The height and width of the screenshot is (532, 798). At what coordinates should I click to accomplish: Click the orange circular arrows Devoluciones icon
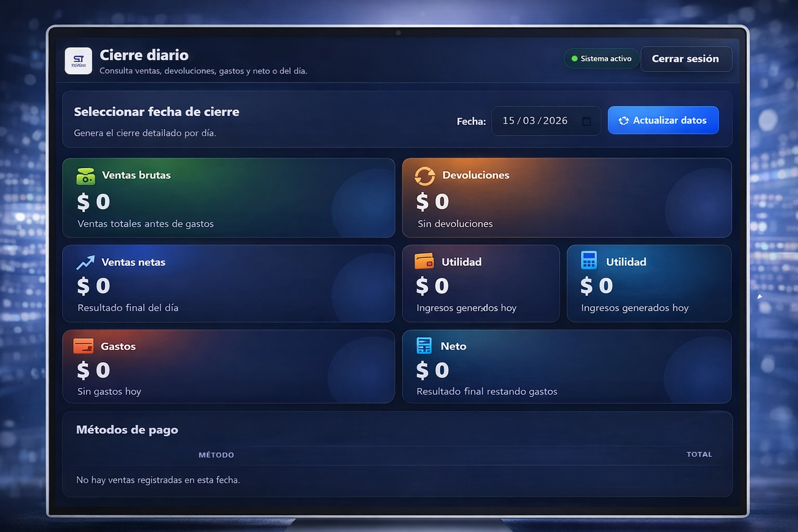click(x=424, y=176)
